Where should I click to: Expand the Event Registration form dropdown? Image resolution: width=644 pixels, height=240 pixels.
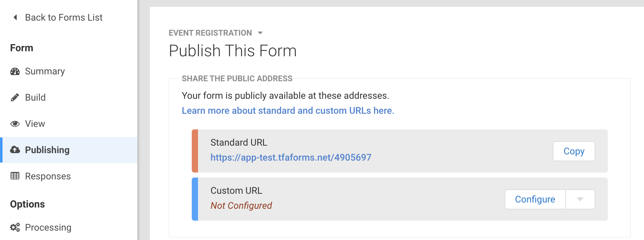(260, 33)
